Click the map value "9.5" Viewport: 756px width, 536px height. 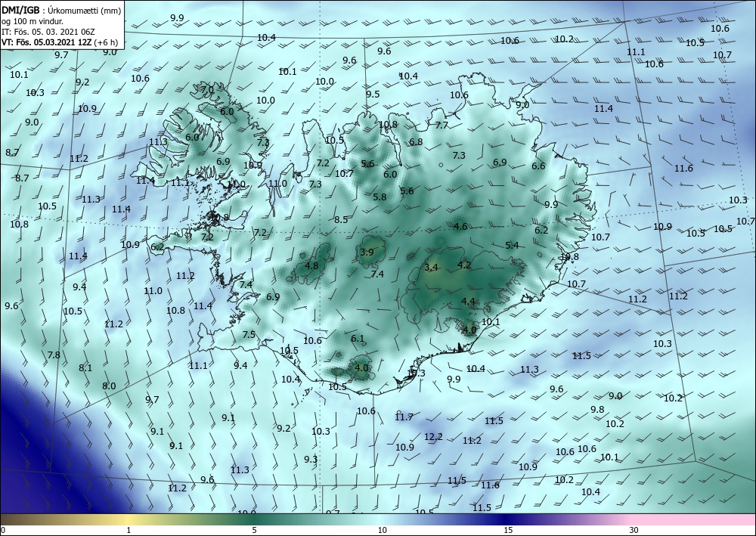373,94
